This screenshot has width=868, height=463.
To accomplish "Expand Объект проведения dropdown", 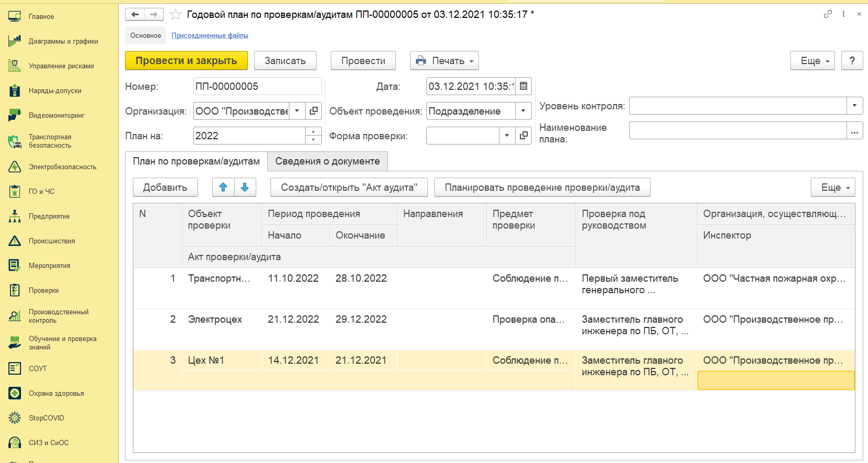I will click(523, 111).
